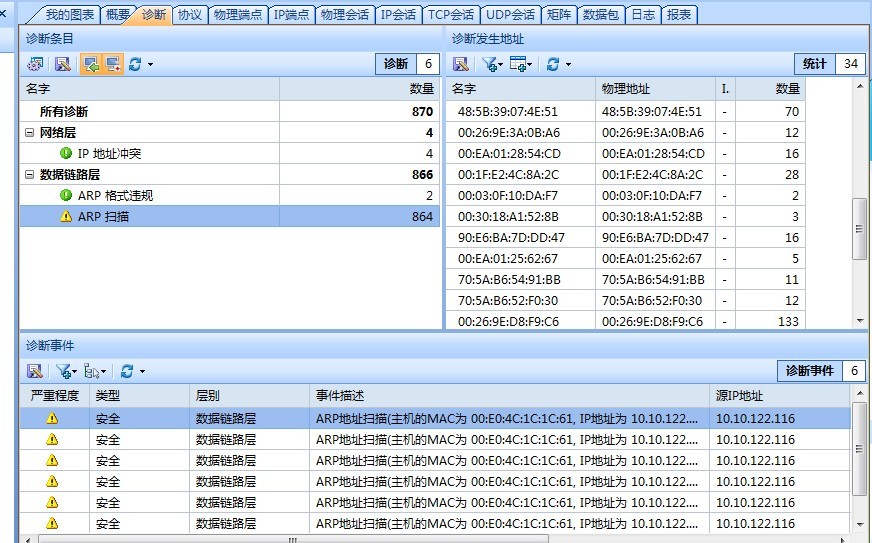Collapse the 网络层 tree node
Viewport: 872px width, 543px height.
[x=30, y=133]
